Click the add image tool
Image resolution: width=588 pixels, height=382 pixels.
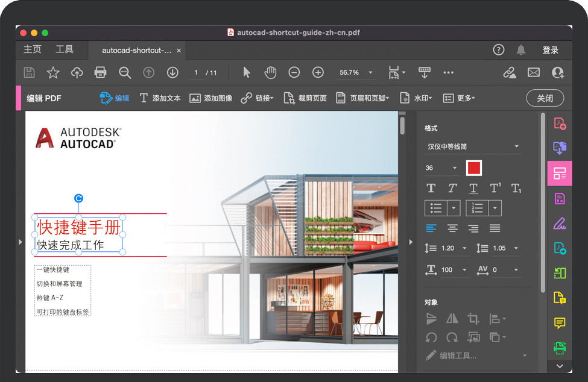tap(210, 98)
